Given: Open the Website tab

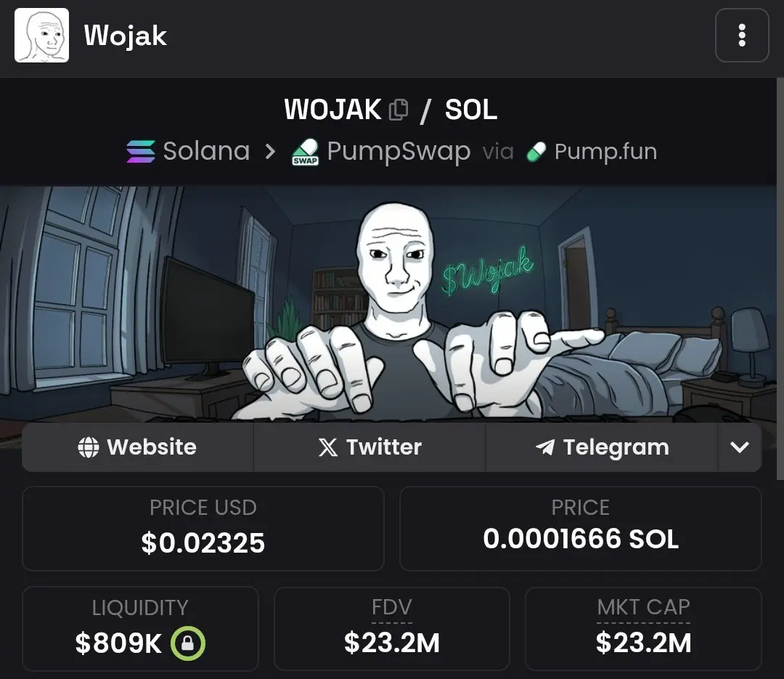Looking at the screenshot, I should click(137, 447).
